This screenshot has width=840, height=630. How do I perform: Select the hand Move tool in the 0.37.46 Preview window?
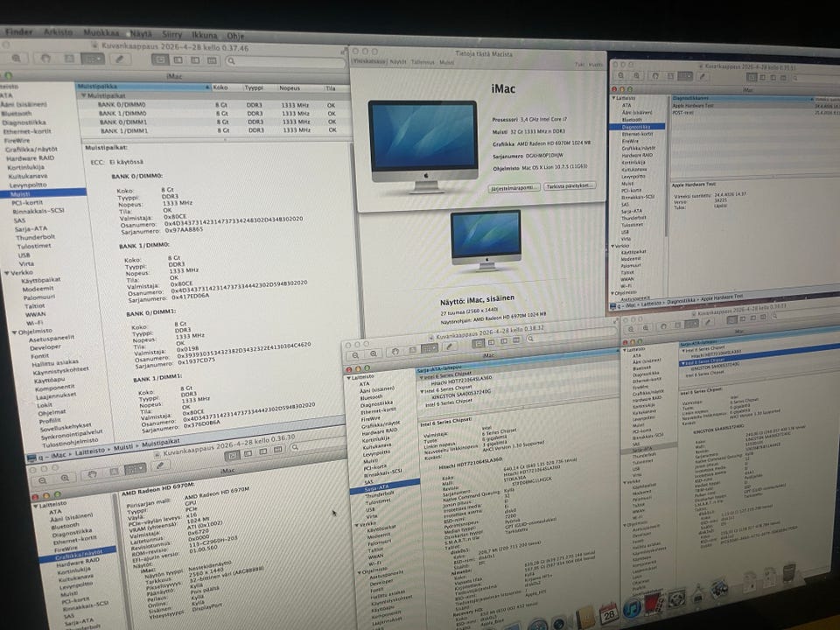[x=45, y=59]
